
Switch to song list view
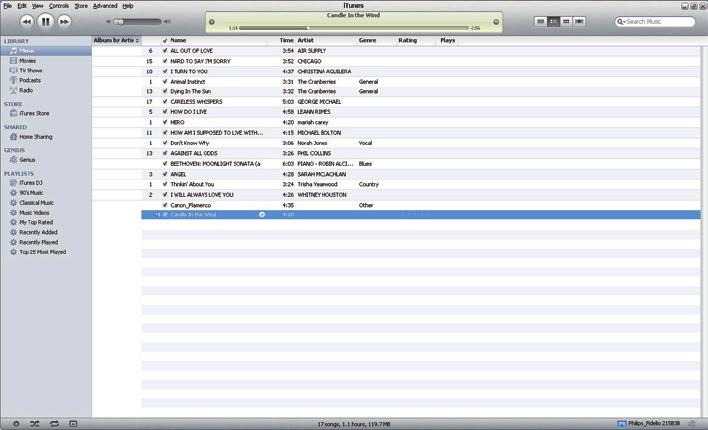540,21
